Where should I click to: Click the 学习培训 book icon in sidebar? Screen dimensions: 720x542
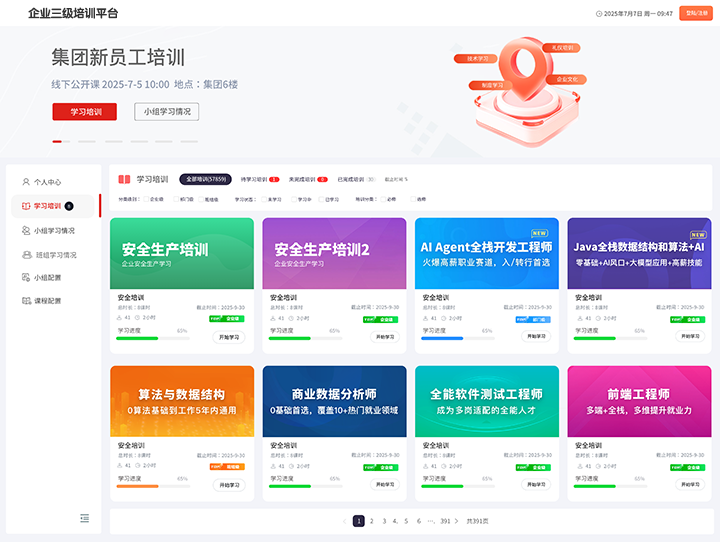[x=26, y=206]
